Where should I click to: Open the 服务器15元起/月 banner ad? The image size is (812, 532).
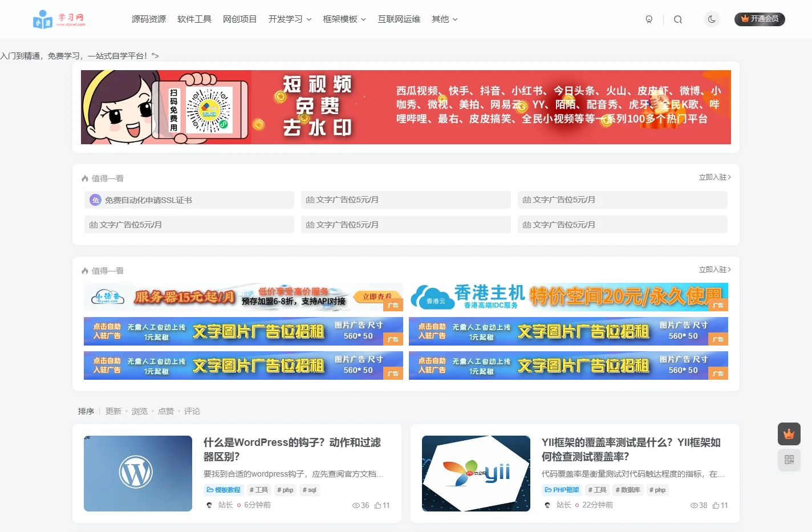point(243,297)
